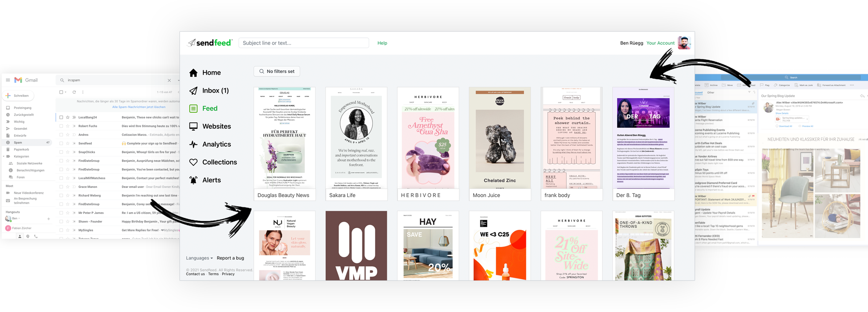868x312 pixels.
Task: Open Alerts bell icon in sidebar
Action: pyautogui.click(x=193, y=180)
